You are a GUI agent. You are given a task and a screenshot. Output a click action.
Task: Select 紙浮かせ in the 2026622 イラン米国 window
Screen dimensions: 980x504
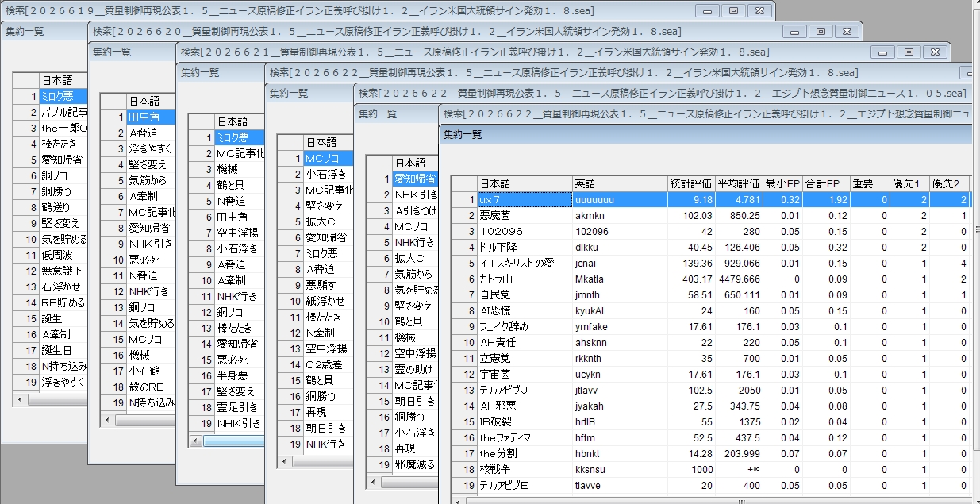pos(328,301)
